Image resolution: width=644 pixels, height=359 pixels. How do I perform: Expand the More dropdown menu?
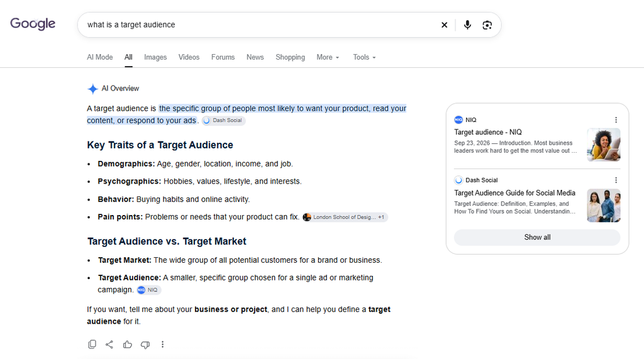pos(328,57)
